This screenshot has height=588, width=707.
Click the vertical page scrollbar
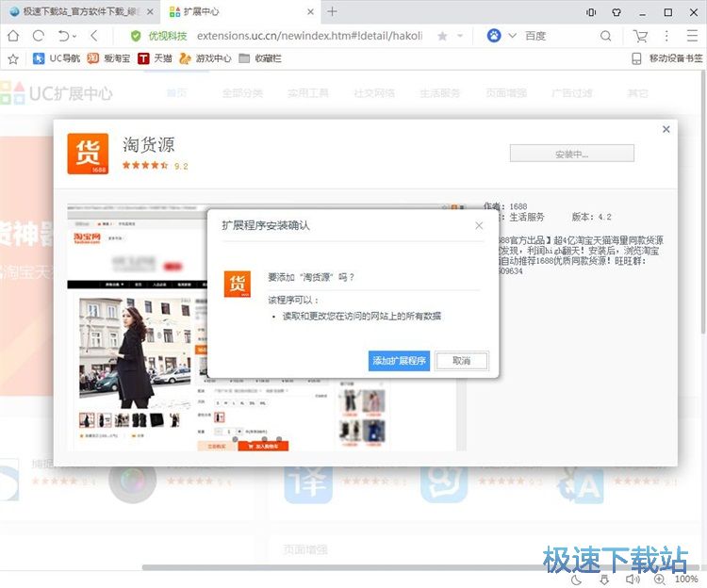(703, 203)
